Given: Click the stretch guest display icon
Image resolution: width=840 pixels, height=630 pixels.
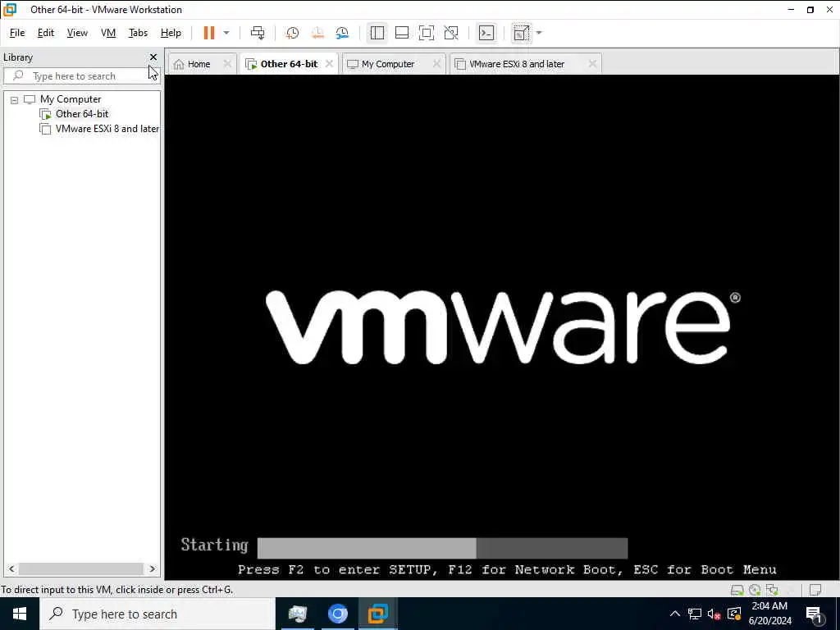Looking at the screenshot, I should click(521, 33).
